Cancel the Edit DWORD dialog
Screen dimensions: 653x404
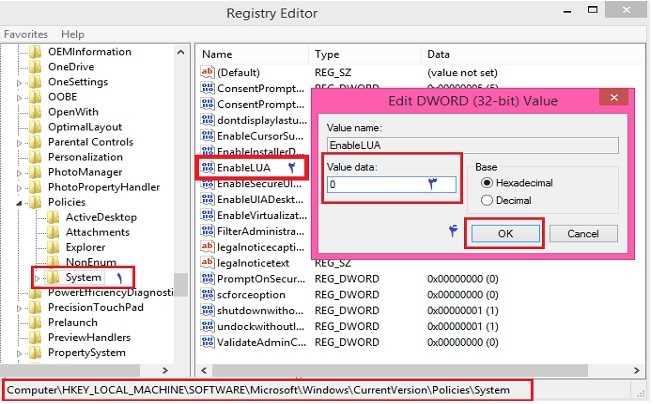click(x=583, y=233)
